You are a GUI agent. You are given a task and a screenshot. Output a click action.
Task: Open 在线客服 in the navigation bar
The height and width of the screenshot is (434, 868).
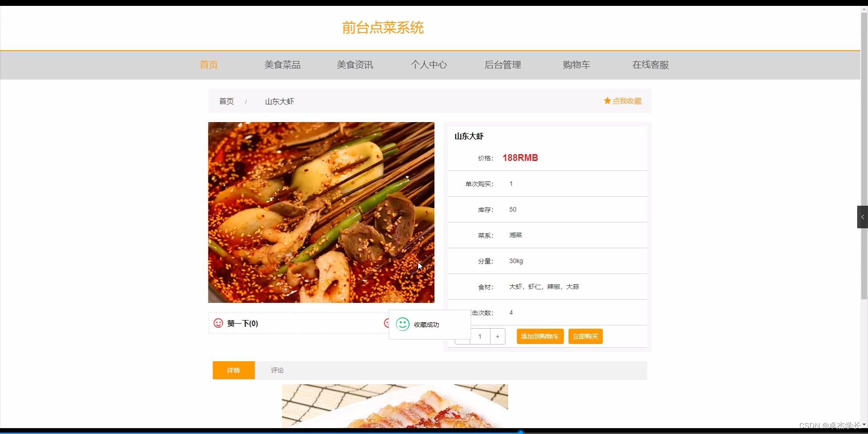point(651,65)
